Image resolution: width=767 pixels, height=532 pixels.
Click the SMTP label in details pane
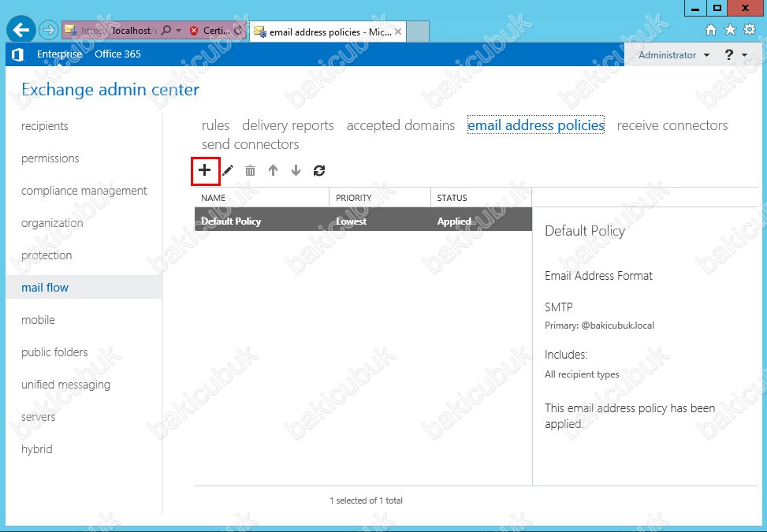(559, 307)
